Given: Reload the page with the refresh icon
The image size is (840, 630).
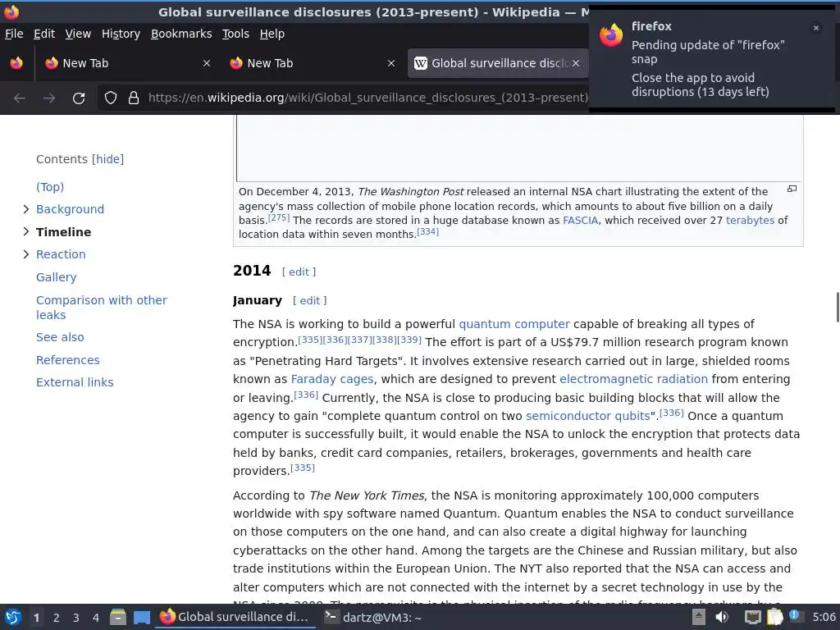Looking at the screenshot, I should 79,98.
